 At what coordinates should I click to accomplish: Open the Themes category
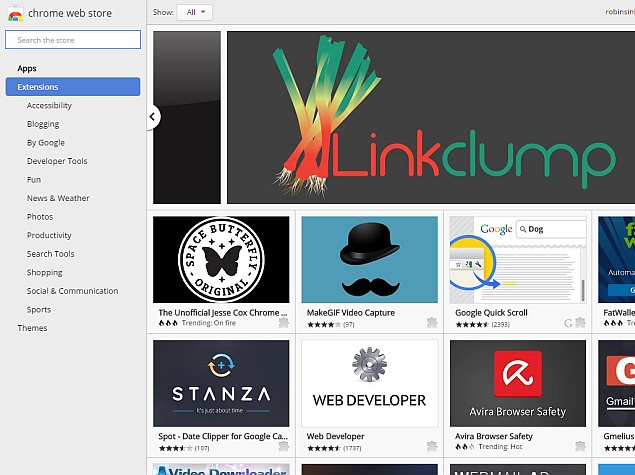click(x=32, y=328)
